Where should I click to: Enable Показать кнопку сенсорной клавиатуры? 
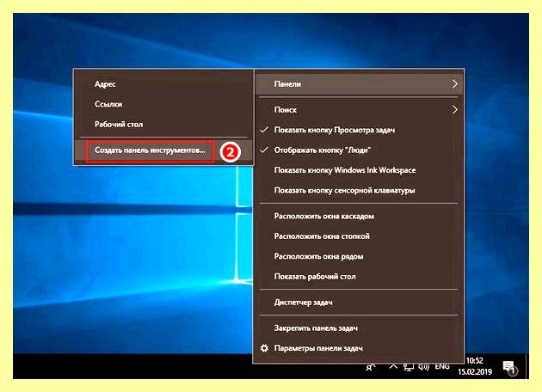[x=360, y=190]
